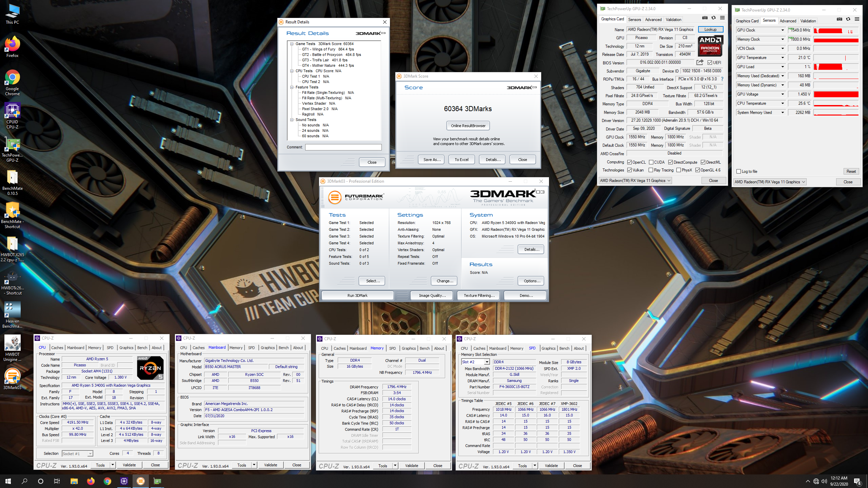The image size is (868, 488).
Task: Open the Heaven Benchmark desktop icon
Action: [x=13, y=315]
